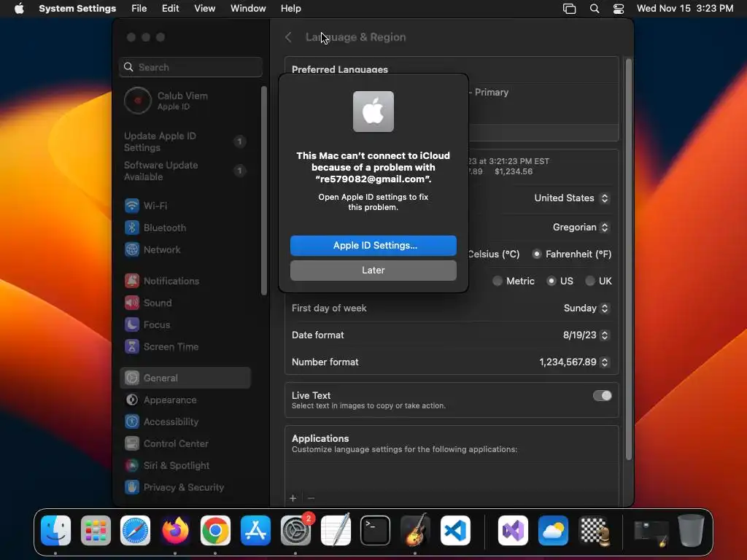747x560 pixels.
Task: Open Visual Studio Code in dock
Action: click(x=455, y=530)
